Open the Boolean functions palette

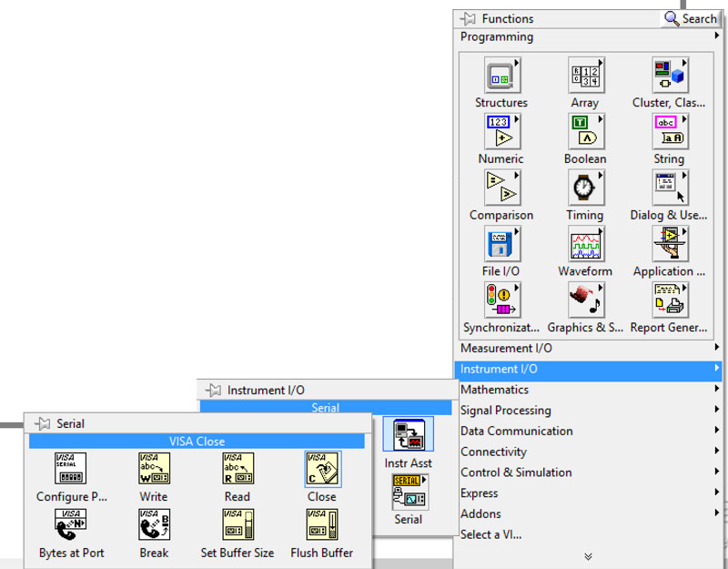585,131
